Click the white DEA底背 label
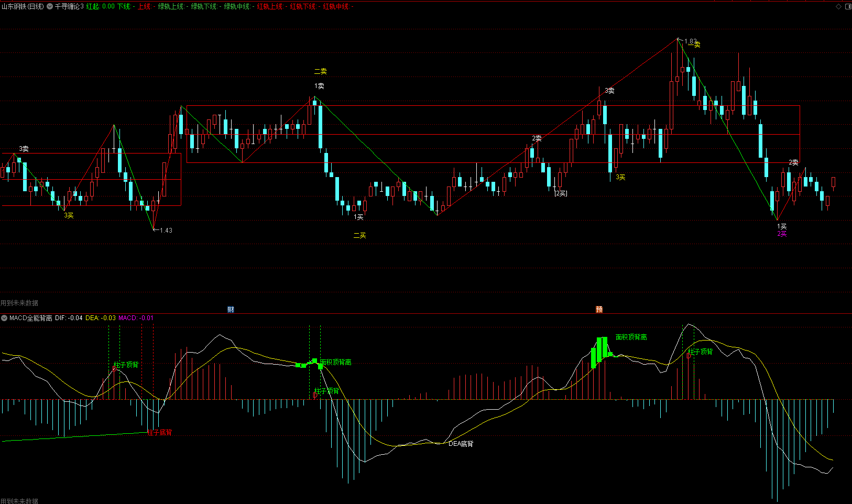The width and height of the screenshot is (852, 504). (x=461, y=444)
